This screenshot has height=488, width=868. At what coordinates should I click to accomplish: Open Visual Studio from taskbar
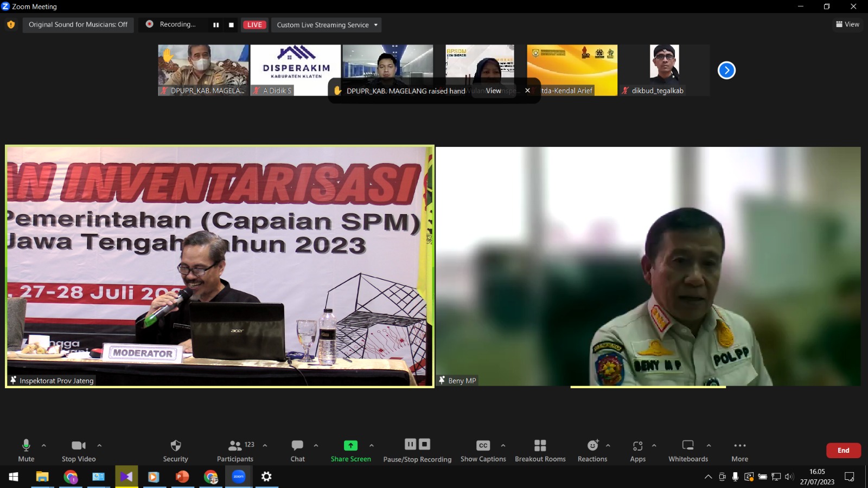tap(126, 477)
